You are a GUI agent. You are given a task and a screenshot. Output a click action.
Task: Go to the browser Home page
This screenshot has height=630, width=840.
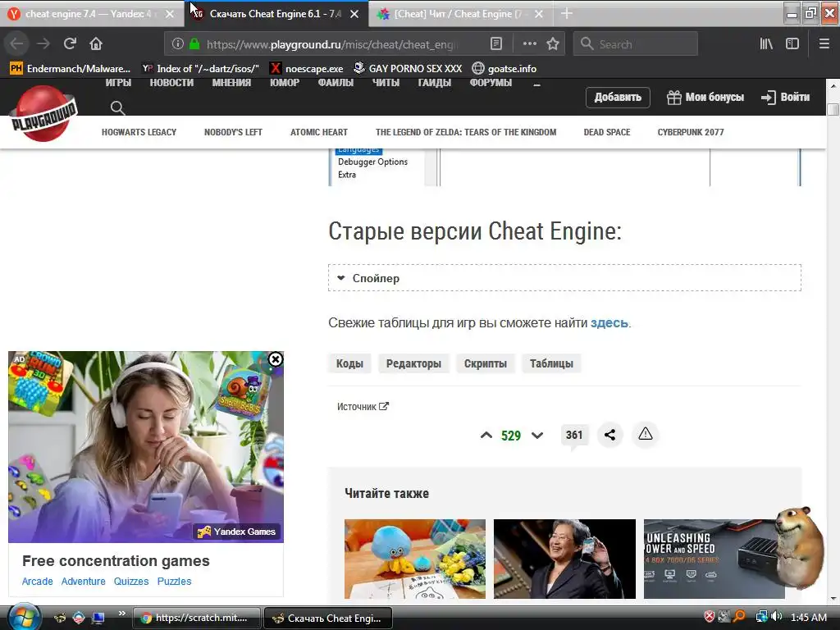point(96,44)
